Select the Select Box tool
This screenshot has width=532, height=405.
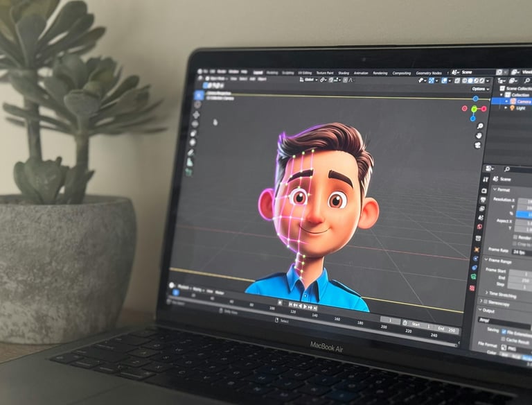click(x=199, y=96)
